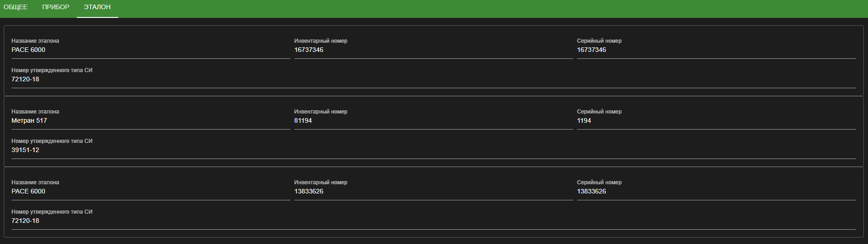Click the Серийный номер label above 1194
The height and width of the screenshot is (244, 868).
599,112
